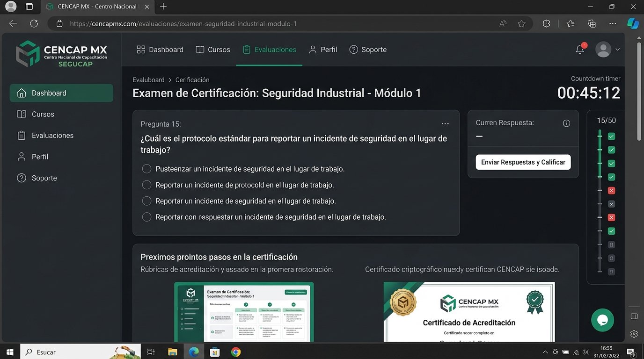
Task: Switch to Perfil in top navigation
Action: tap(323, 50)
